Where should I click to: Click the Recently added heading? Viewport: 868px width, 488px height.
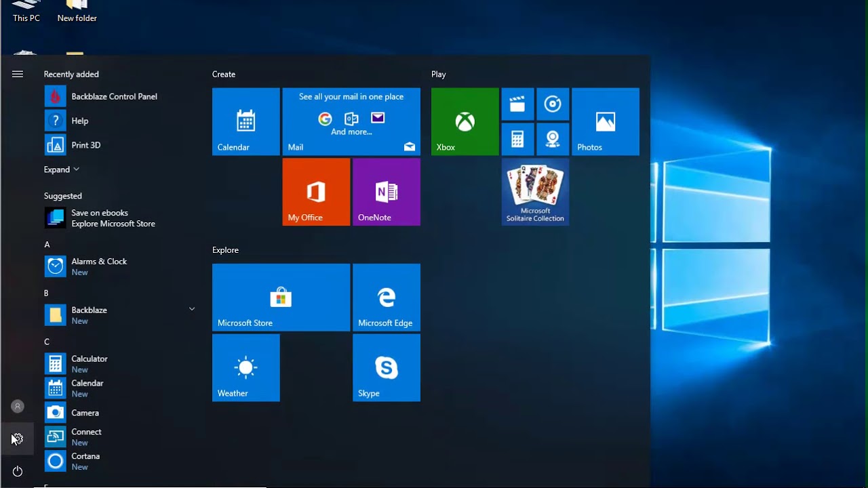(x=71, y=74)
